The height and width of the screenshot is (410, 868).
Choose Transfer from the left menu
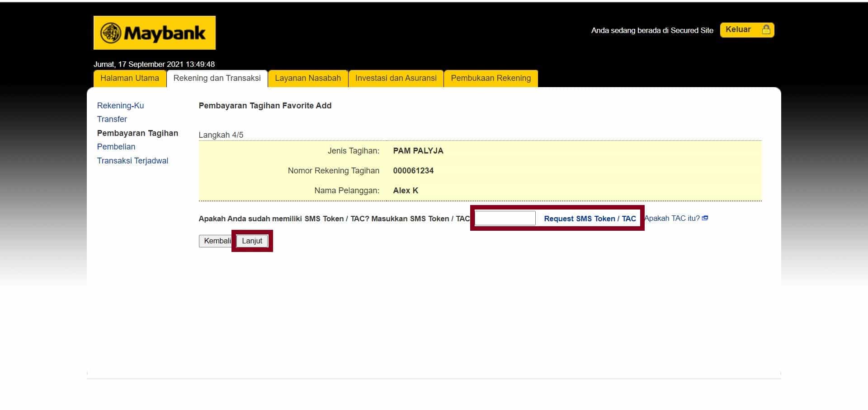(112, 119)
